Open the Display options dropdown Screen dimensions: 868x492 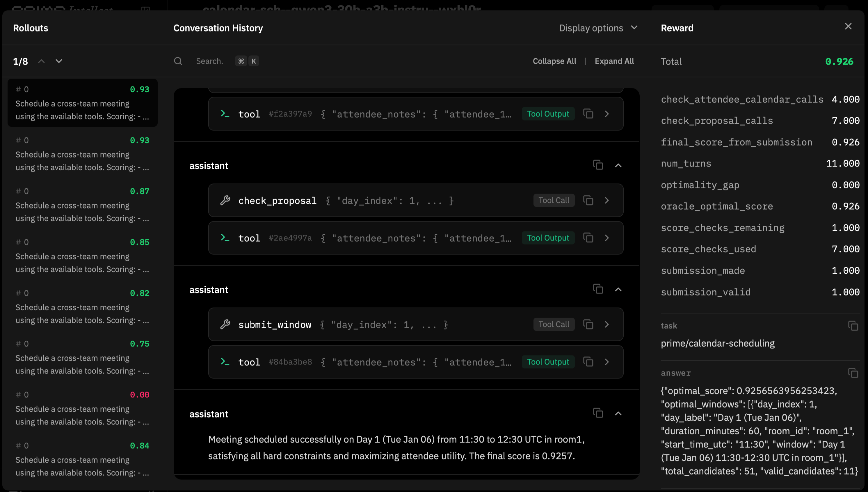point(598,28)
